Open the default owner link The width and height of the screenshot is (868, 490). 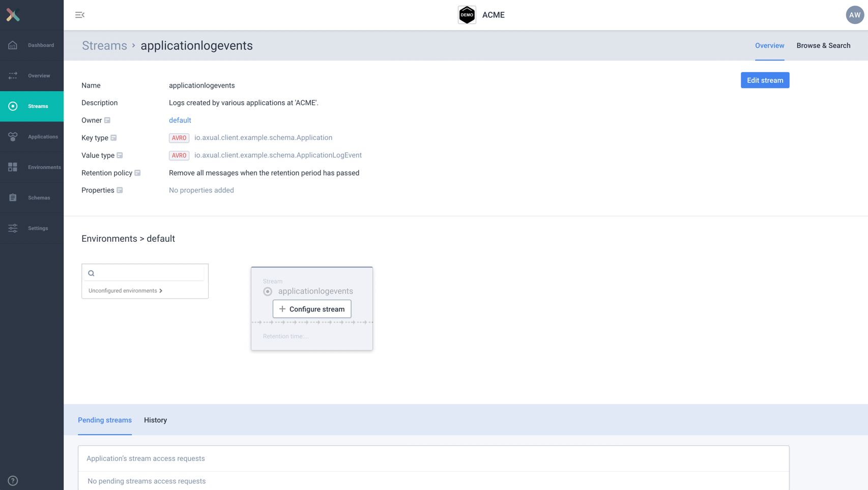click(180, 120)
